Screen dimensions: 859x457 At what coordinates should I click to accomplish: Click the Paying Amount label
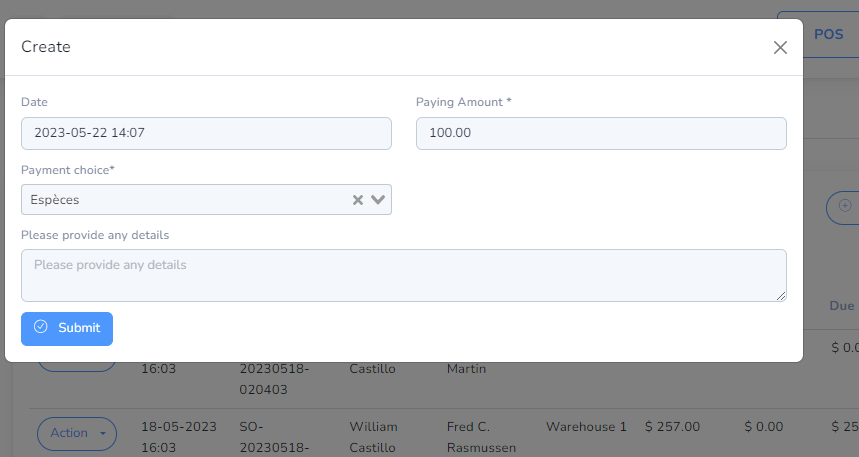pyautogui.click(x=463, y=102)
